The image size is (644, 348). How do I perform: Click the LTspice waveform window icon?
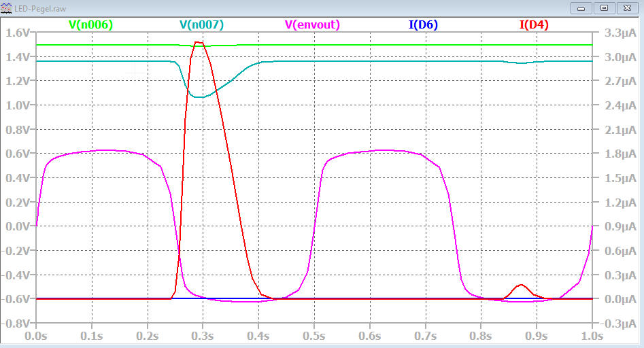tap(6, 8)
